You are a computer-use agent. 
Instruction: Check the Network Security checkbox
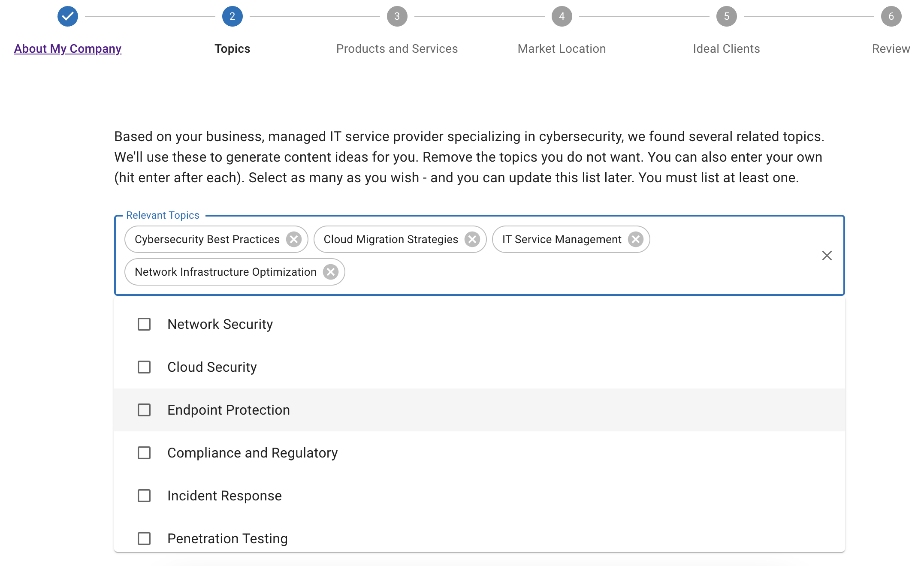(144, 324)
